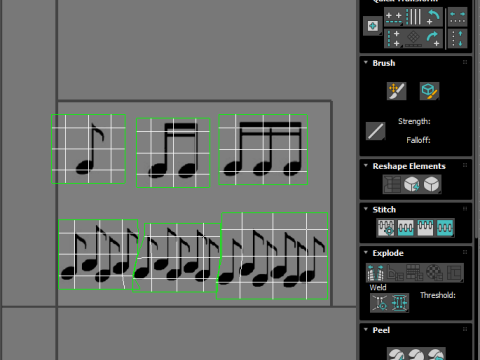Image resolution: width=480 pixels, height=360 pixels.
Task: Align selection vertically to pivot
Action: pyautogui.click(x=394, y=39)
